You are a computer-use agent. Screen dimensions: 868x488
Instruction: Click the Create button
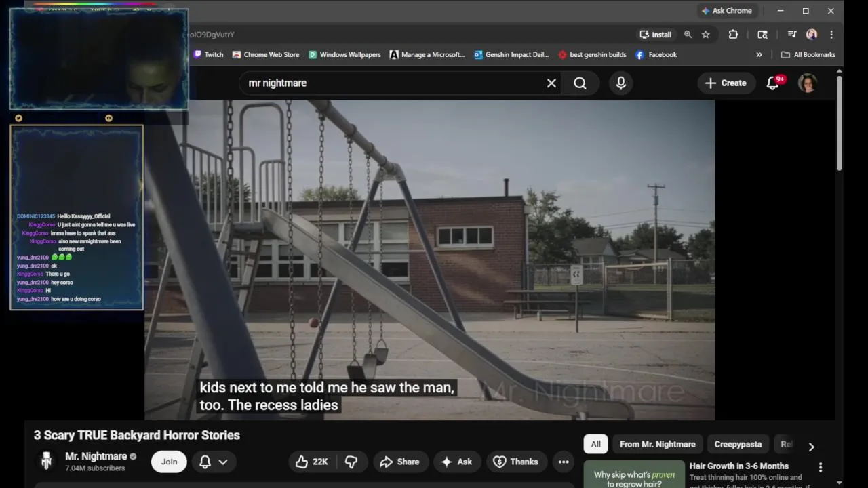tap(726, 83)
